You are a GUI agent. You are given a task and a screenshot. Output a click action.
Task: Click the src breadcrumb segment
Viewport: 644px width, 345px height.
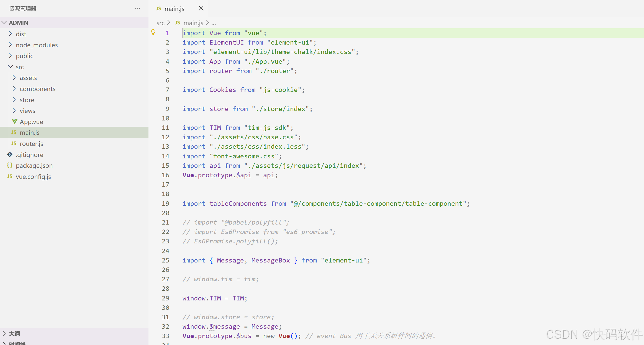160,23
